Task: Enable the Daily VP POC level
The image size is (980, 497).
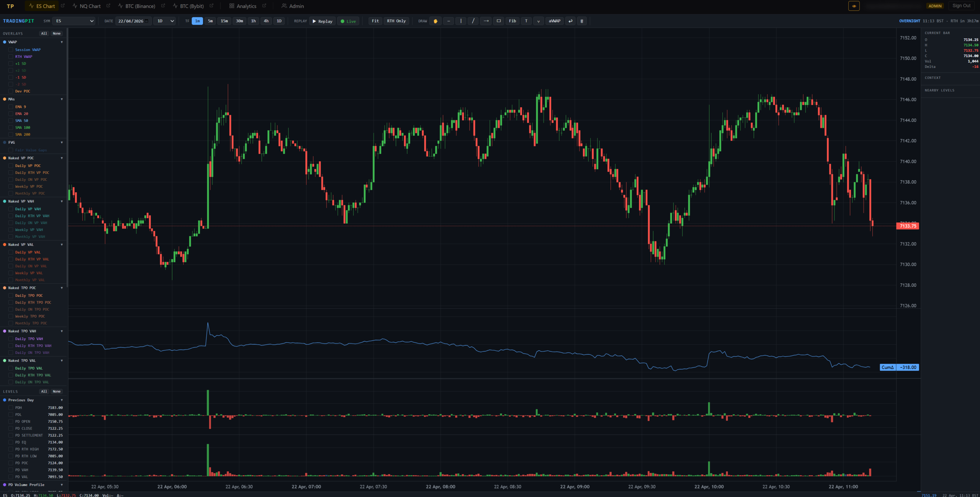Action: 11,166
